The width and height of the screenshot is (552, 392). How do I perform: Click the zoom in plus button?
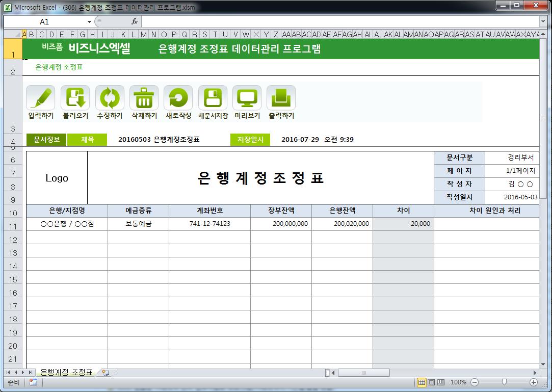(534, 382)
